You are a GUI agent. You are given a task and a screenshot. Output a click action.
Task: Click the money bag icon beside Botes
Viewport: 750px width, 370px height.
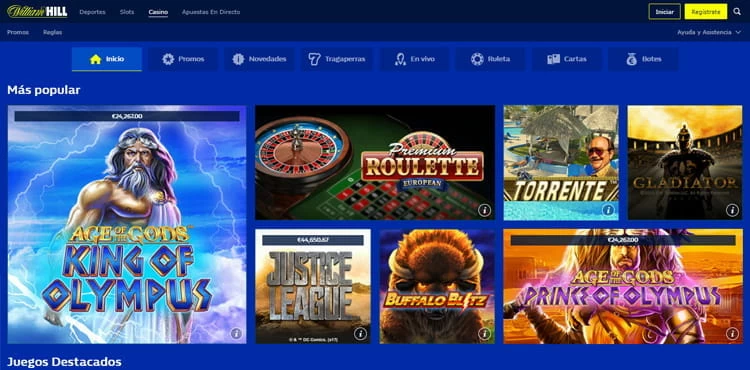631,59
